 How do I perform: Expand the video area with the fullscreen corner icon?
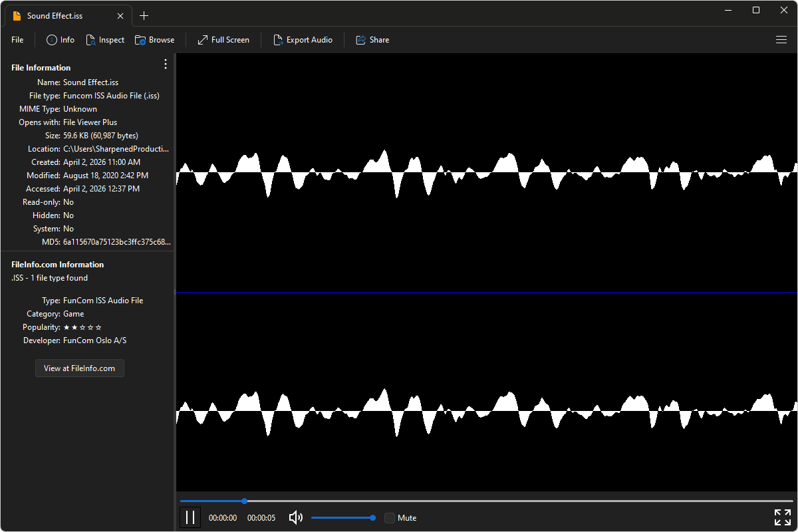782,517
